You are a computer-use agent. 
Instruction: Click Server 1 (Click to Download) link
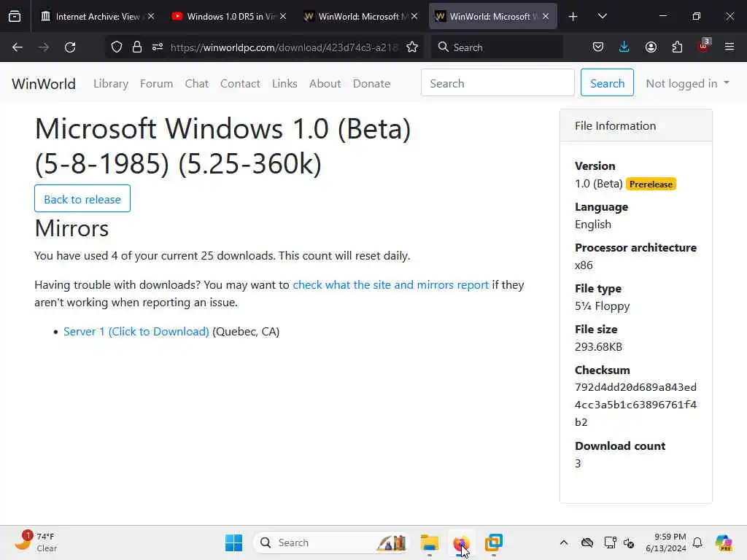136,332
